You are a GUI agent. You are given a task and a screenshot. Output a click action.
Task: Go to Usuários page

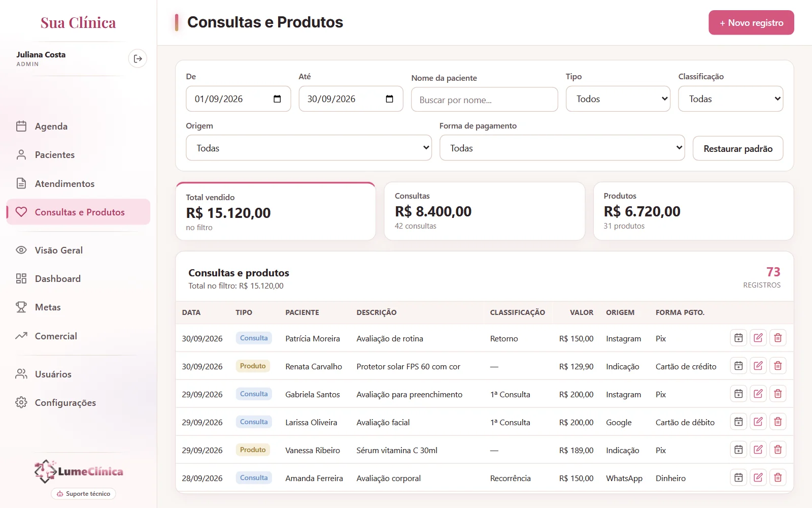78,374
